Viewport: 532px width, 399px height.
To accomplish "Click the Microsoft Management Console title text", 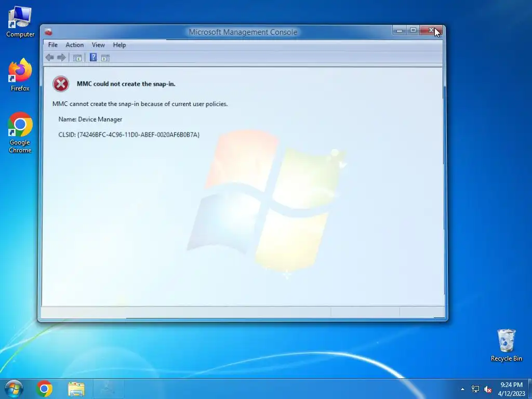I will pos(243,32).
